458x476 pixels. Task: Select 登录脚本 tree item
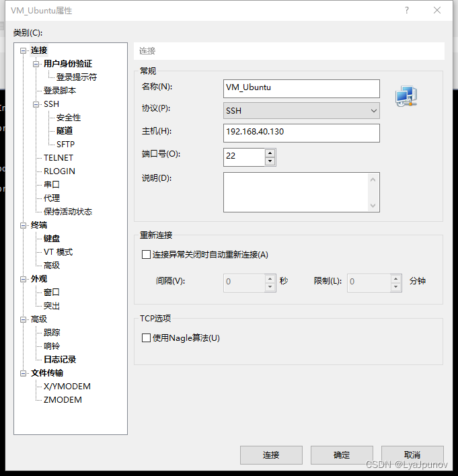[60, 91]
